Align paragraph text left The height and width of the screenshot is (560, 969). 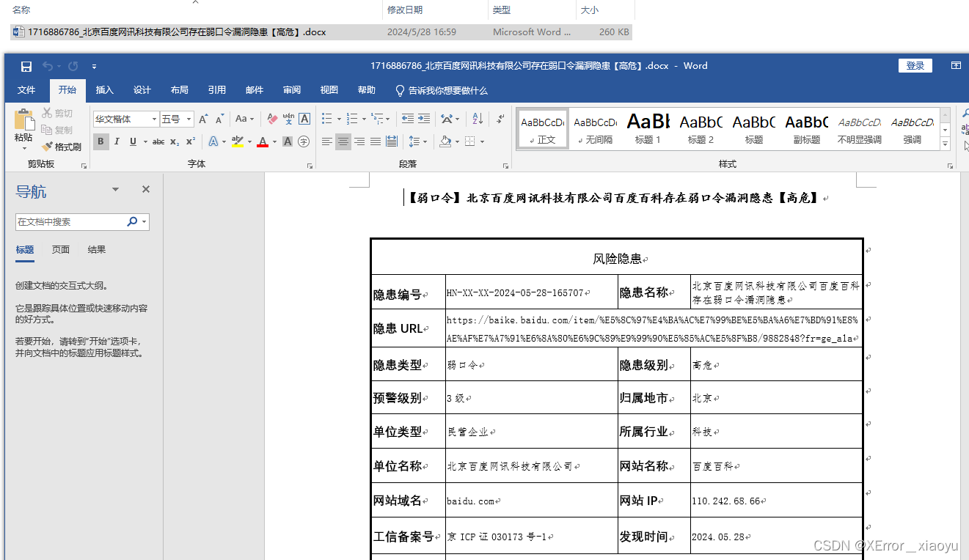(327, 141)
